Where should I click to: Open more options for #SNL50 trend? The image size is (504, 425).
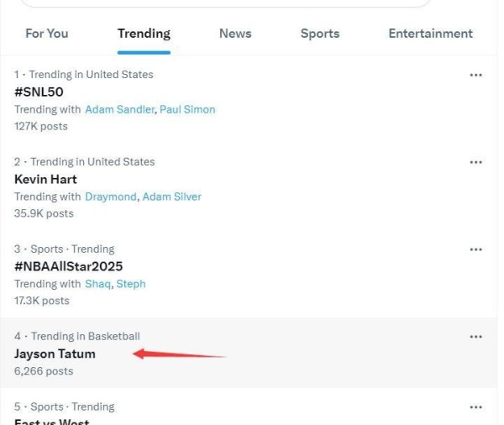coord(475,75)
